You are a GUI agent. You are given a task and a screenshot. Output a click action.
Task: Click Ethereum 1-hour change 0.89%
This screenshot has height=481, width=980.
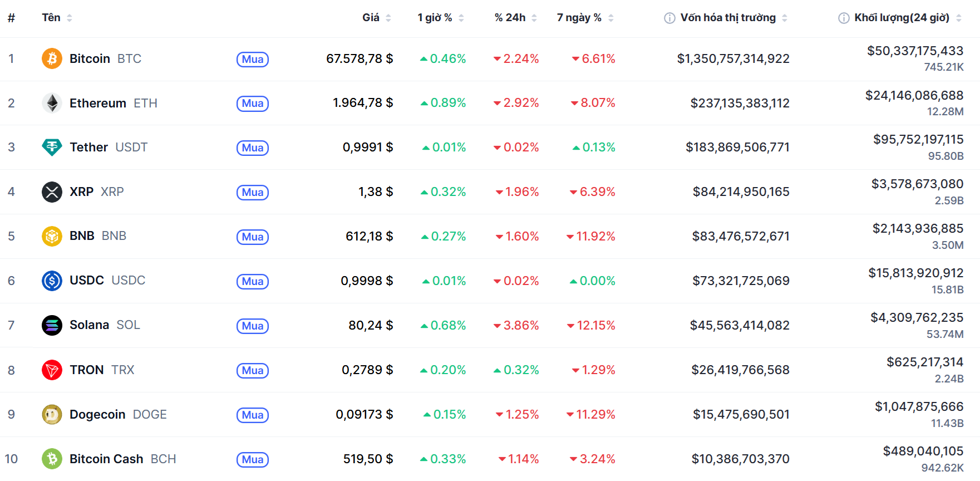[x=443, y=102]
